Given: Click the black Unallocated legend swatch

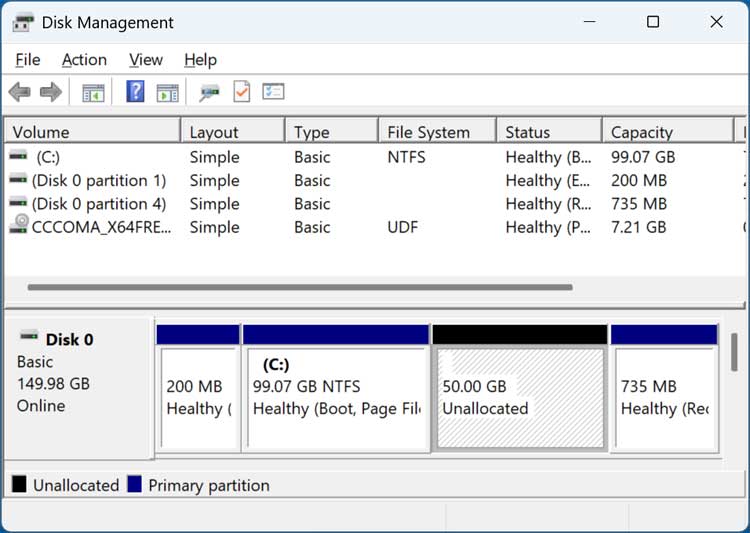Looking at the screenshot, I should (19, 484).
